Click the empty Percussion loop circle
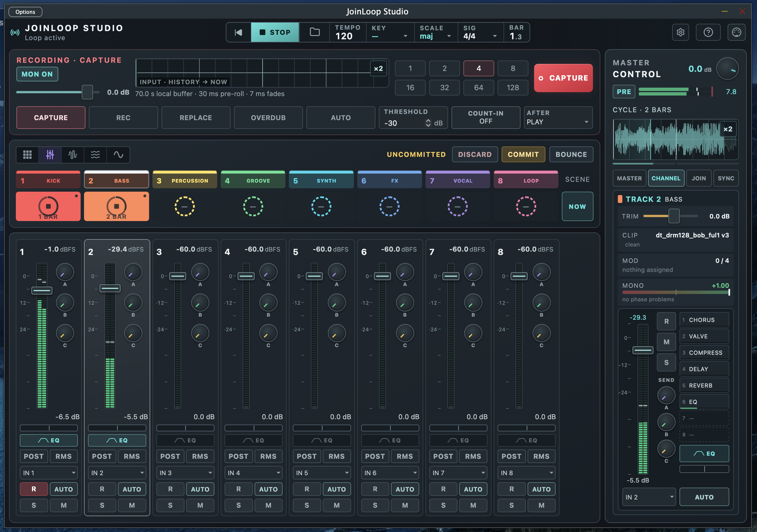The height and width of the screenshot is (532, 757). coord(185,207)
